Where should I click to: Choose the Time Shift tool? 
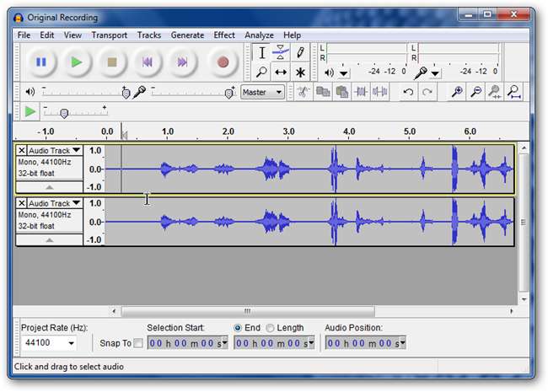(281, 72)
